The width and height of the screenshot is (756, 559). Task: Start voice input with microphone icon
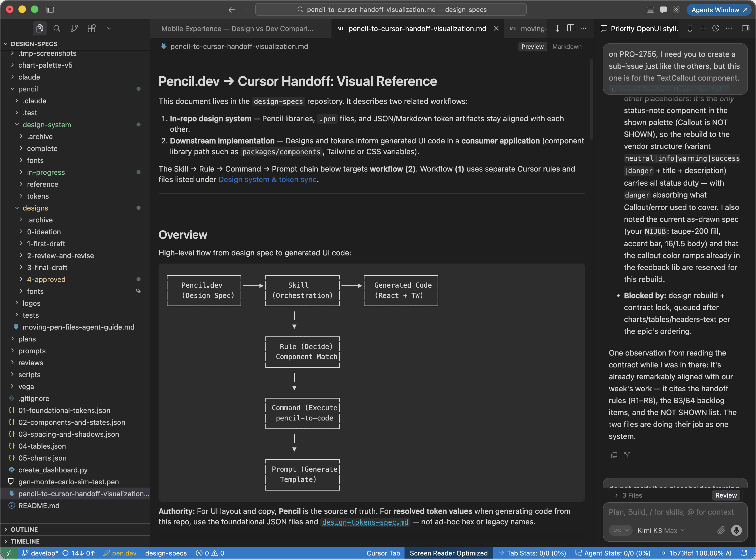tap(736, 530)
